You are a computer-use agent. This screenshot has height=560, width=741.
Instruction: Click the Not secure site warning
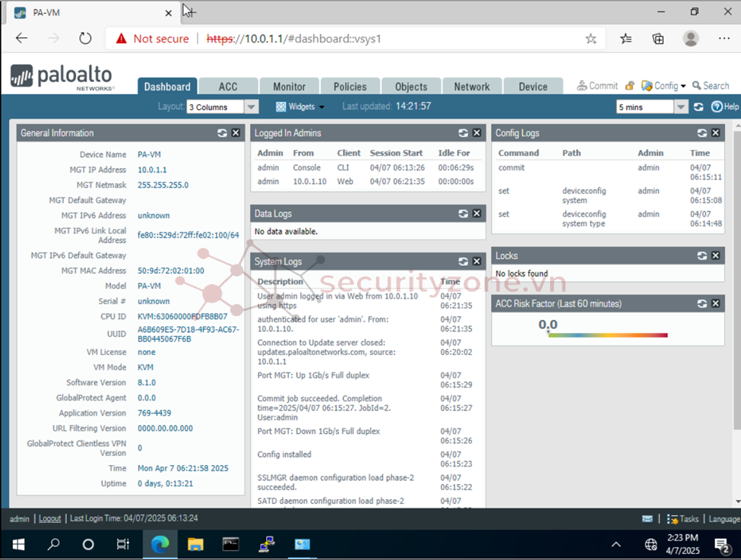[x=152, y=39]
